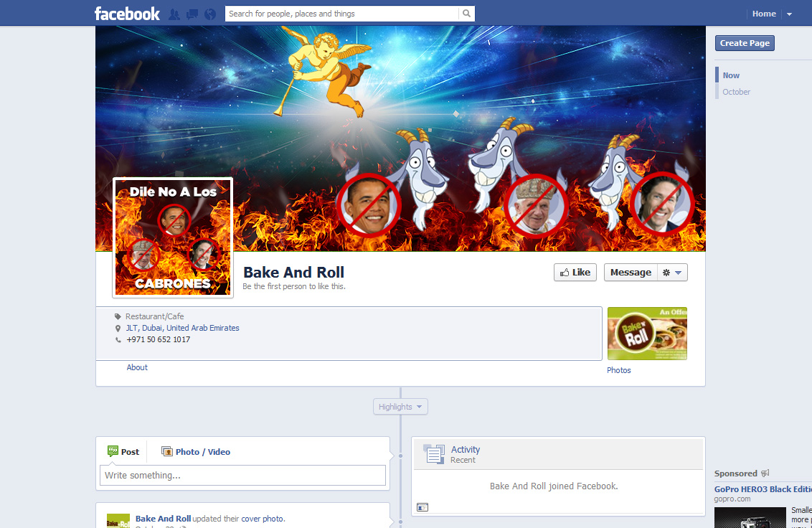Click the Activity box icon

coord(433,454)
